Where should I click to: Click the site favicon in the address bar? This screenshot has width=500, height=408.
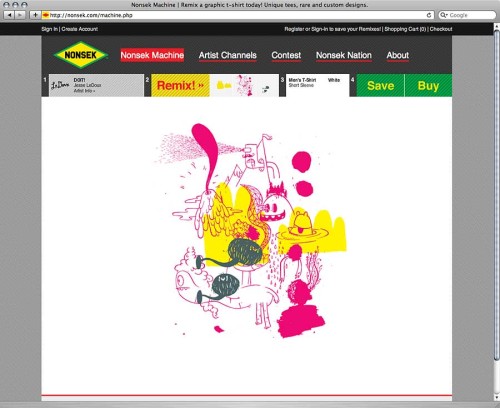point(46,15)
